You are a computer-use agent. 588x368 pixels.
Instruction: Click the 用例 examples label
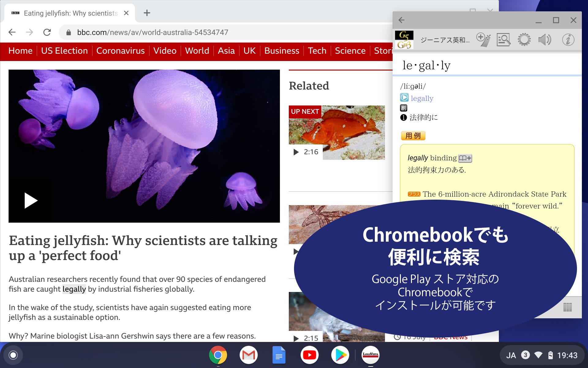[x=413, y=136]
